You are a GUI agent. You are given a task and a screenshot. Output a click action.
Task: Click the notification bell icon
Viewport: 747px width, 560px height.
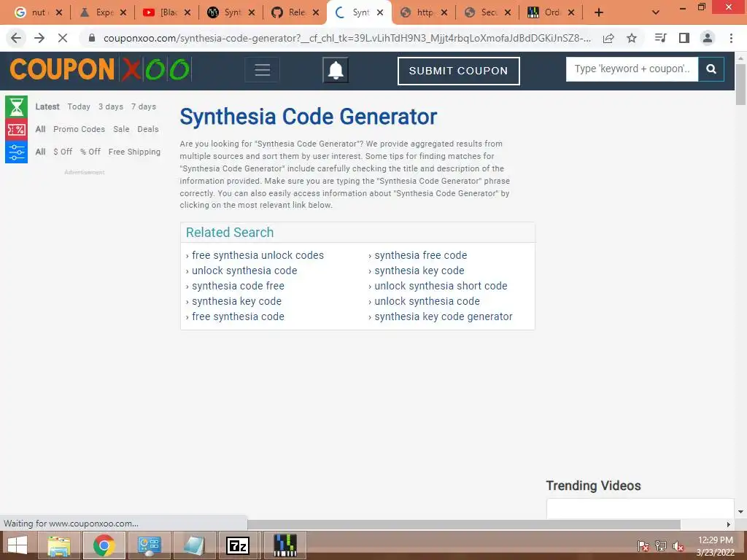pos(336,71)
